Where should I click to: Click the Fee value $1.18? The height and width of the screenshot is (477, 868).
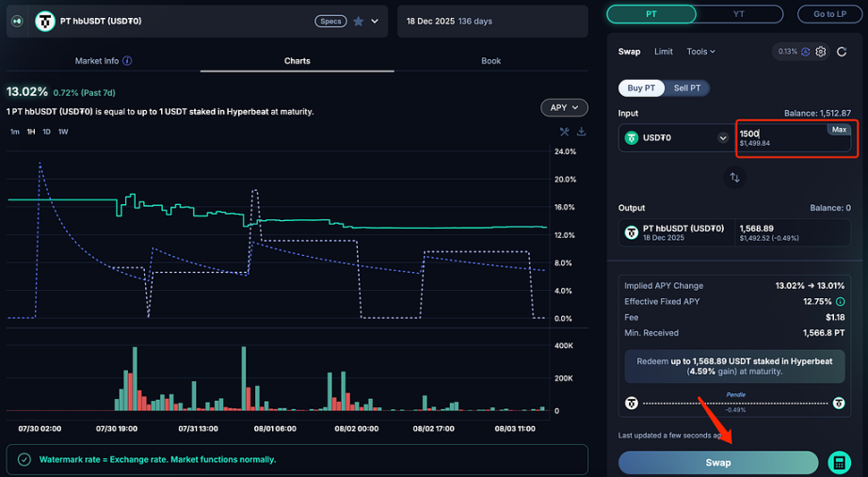pyautogui.click(x=835, y=318)
